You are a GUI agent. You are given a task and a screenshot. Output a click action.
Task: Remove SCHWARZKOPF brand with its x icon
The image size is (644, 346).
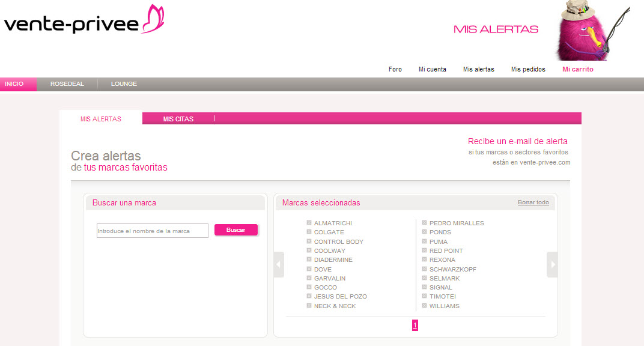[x=424, y=269]
